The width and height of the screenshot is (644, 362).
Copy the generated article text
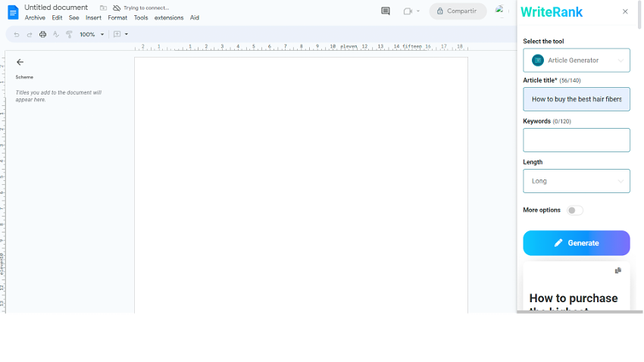click(x=618, y=270)
